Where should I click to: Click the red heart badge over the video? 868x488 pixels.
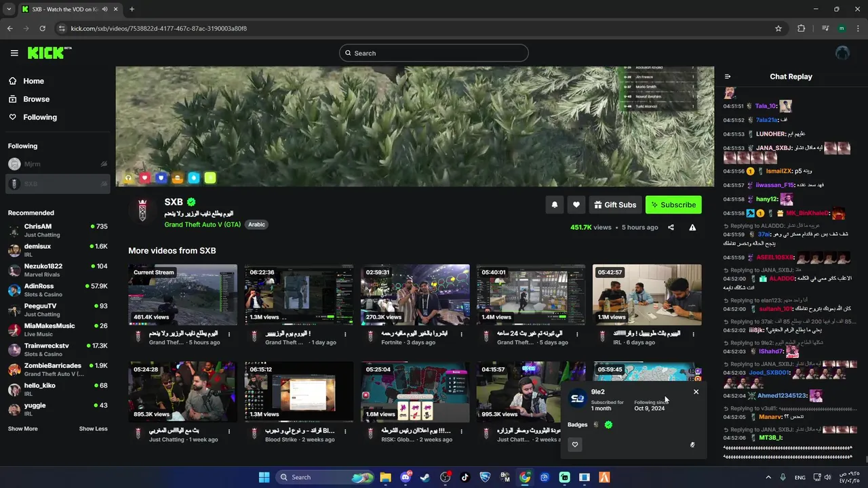pyautogui.click(x=144, y=178)
